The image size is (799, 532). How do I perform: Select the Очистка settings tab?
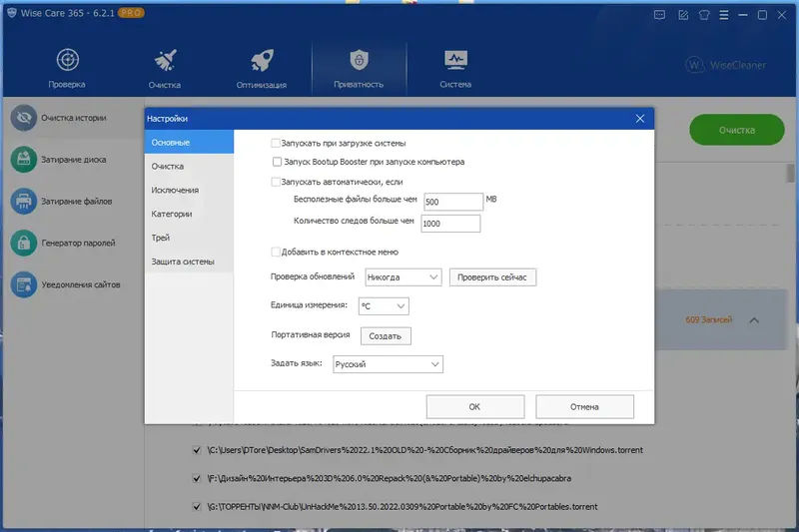[189, 166]
